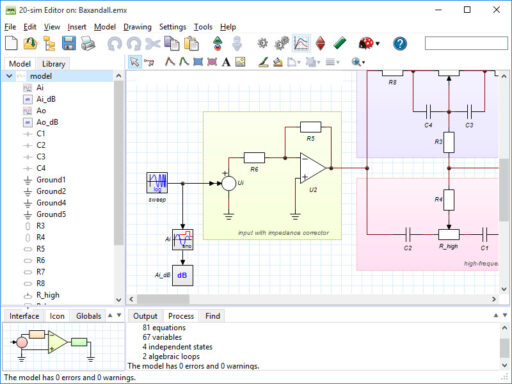The width and height of the screenshot is (512, 384).
Task: Click the Redo arrow icon
Action: click(x=134, y=44)
